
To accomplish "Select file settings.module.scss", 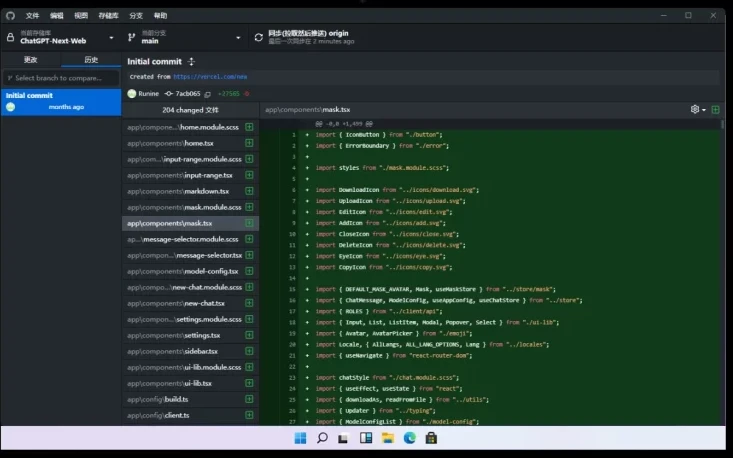I will coord(190,319).
